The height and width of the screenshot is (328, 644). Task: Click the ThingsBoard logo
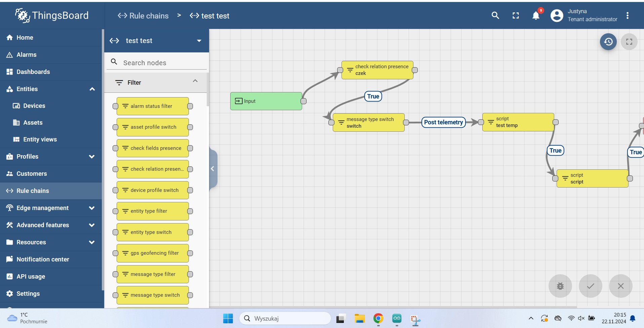(52, 15)
